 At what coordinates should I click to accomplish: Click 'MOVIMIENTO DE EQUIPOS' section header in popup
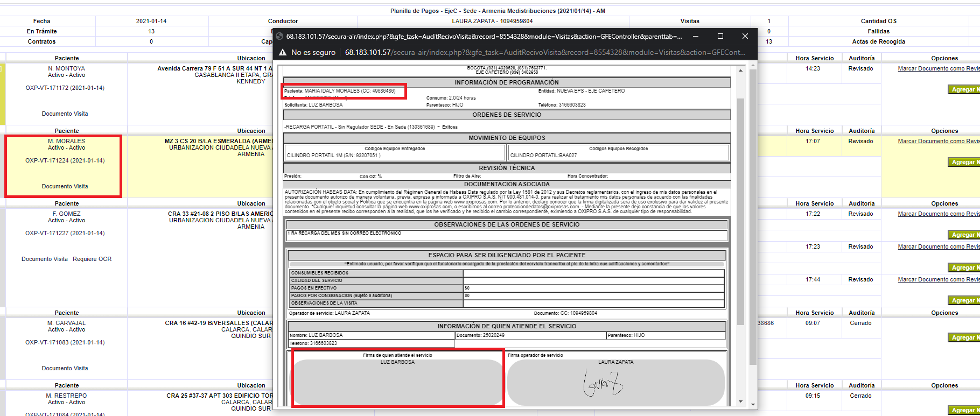click(507, 138)
